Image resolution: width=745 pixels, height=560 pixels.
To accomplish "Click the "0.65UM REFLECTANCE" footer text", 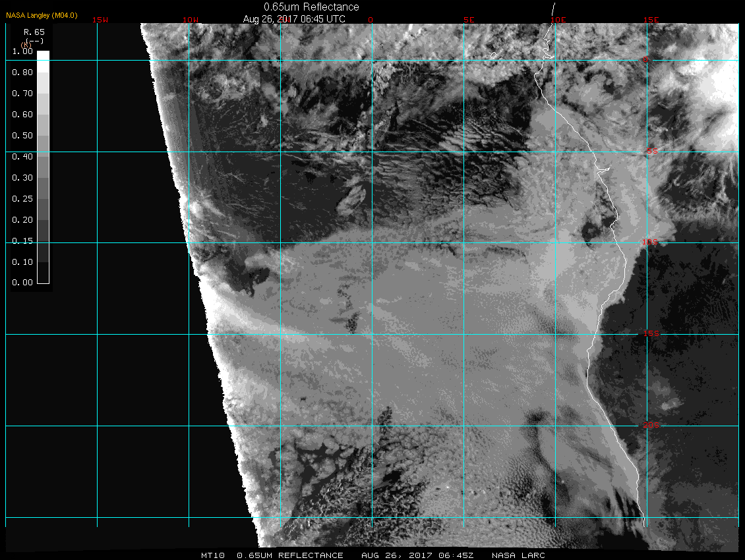I will 290,555.
